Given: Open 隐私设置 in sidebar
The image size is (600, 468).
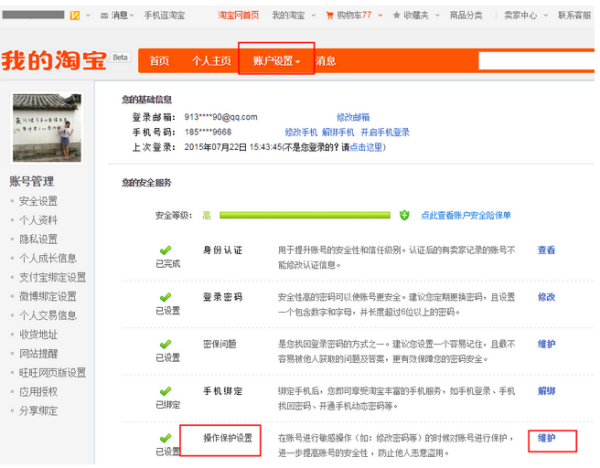Looking at the screenshot, I should 38,239.
